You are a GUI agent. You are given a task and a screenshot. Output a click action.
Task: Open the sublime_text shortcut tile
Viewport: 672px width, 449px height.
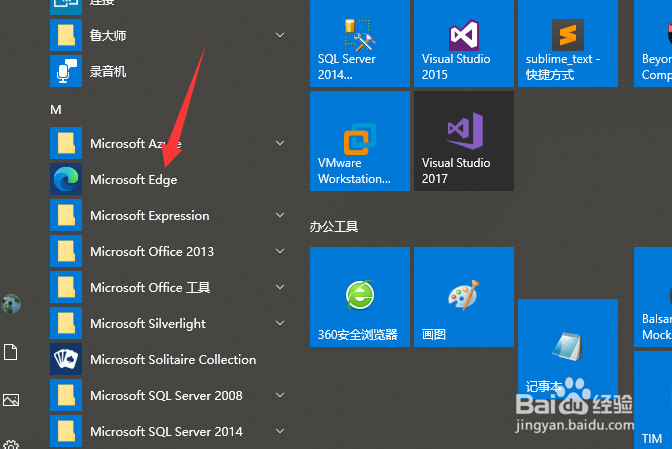coord(568,43)
